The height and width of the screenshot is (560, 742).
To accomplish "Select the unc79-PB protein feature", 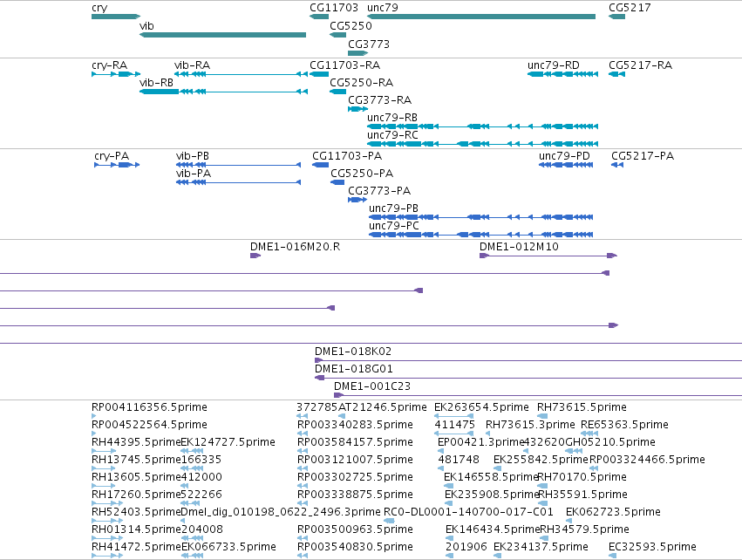I will [480, 217].
